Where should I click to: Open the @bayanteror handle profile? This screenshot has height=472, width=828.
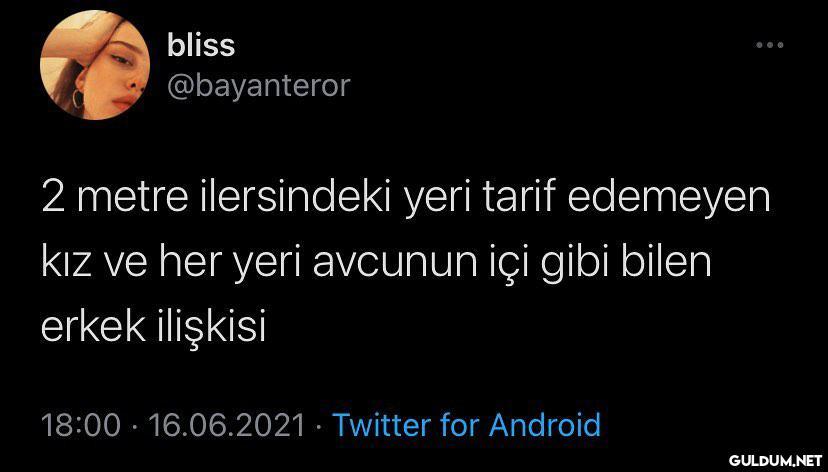(x=258, y=85)
